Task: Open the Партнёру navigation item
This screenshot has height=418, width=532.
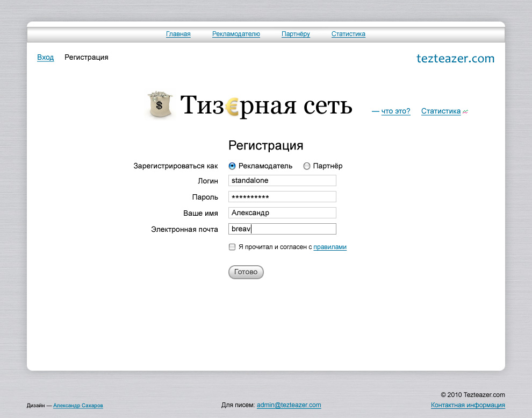Action: (296, 33)
